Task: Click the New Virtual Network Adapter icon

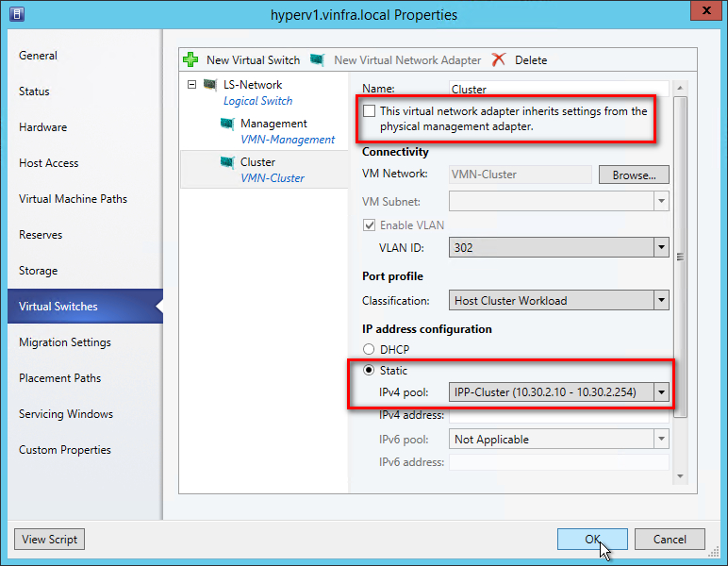Action: [x=318, y=59]
